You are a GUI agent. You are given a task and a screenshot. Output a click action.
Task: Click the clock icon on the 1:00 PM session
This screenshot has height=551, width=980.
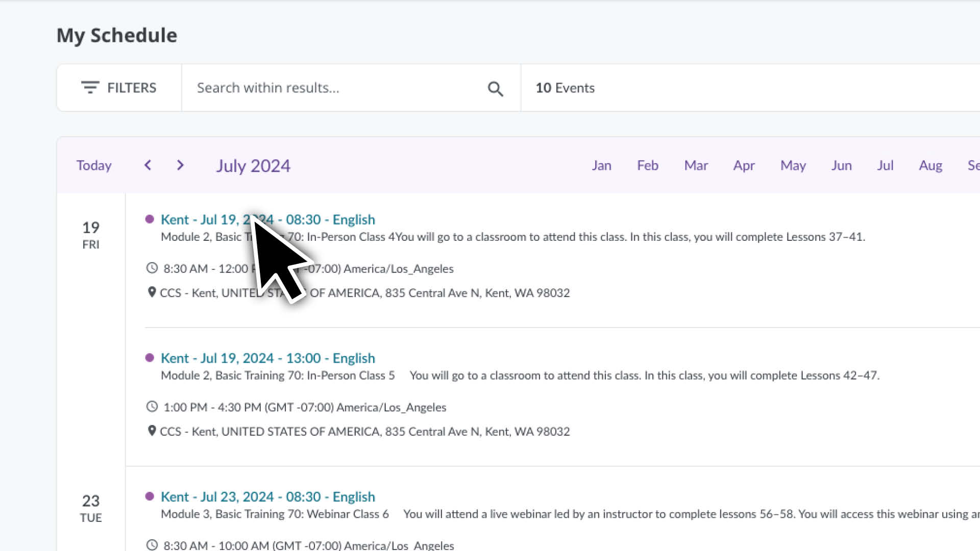(x=152, y=407)
